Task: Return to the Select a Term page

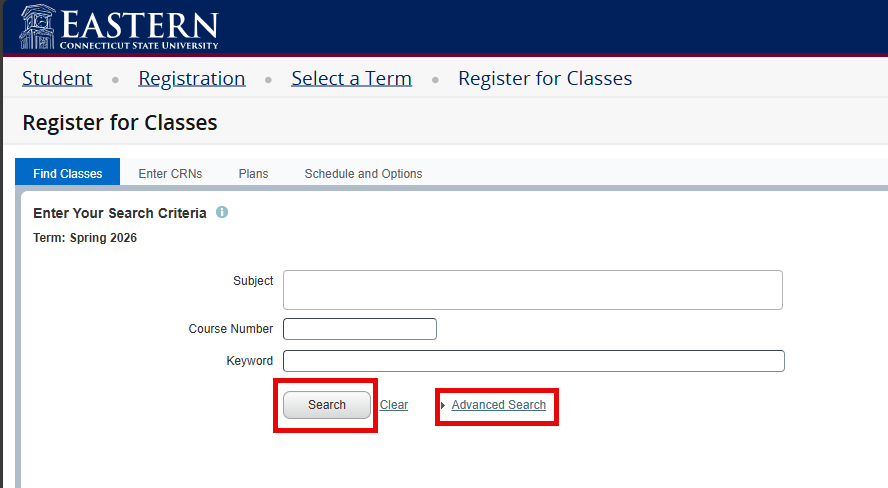Action: tap(351, 78)
